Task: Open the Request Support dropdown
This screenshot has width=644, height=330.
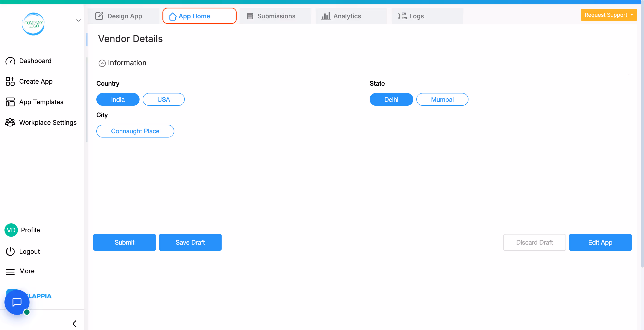Action: (608, 15)
